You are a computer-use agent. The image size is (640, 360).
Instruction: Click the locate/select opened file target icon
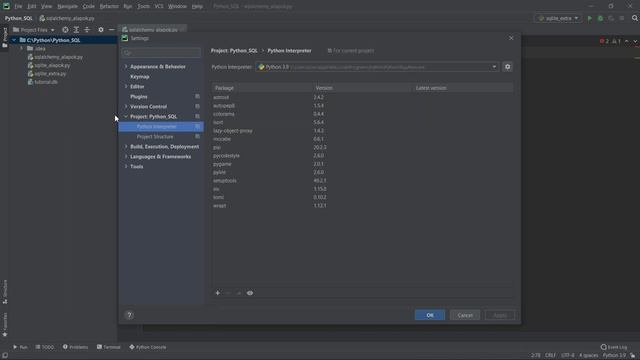65,30
